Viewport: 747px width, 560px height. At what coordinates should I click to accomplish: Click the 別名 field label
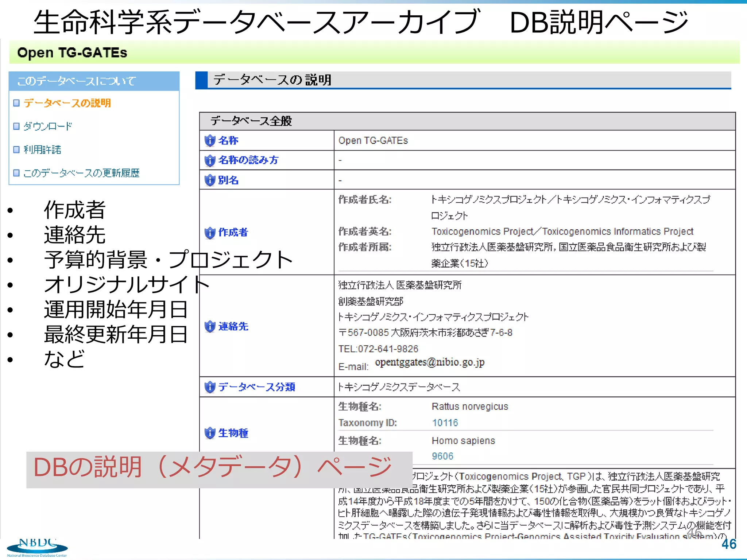click(228, 180)
